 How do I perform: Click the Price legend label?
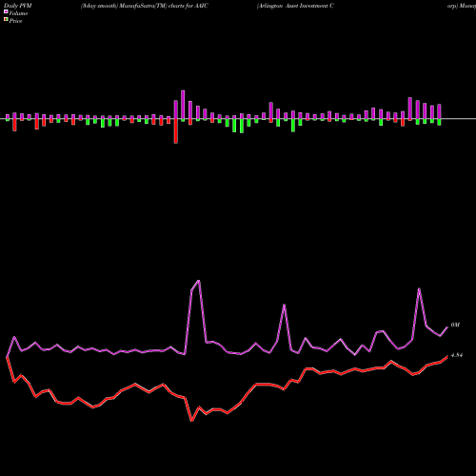point(15,21)
